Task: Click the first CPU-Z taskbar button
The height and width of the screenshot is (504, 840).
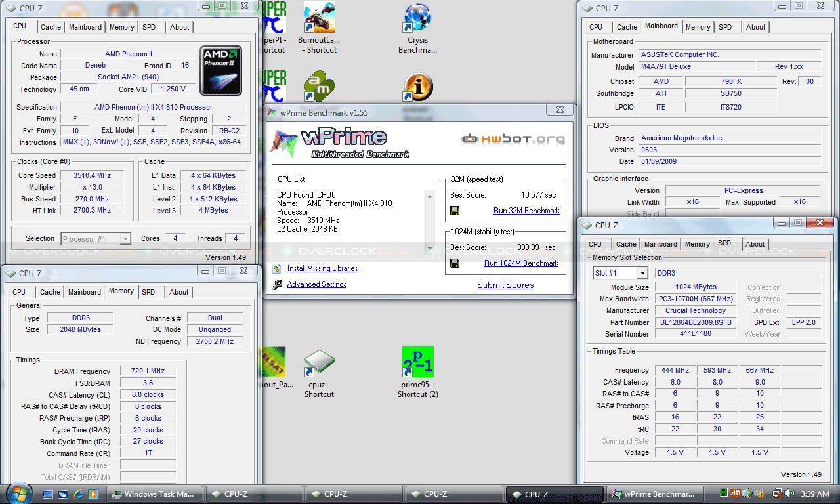Action: point(255,494)
